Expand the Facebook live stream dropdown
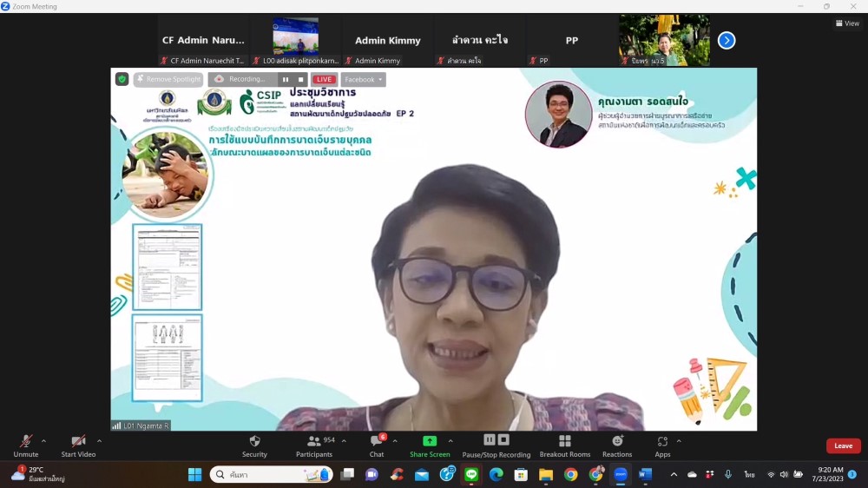Screen dimensions: 868x488 pyautogui.click(x=363, y=79)
